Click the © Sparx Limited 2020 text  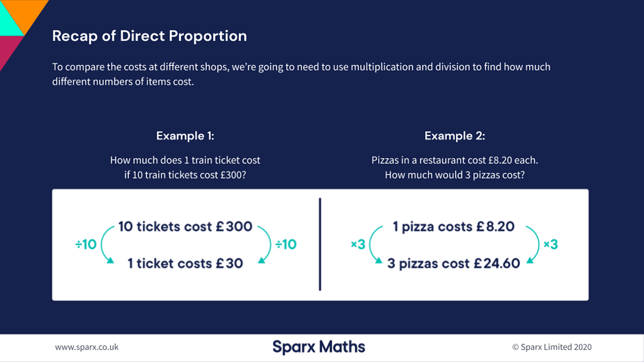(x=552, y=347)
